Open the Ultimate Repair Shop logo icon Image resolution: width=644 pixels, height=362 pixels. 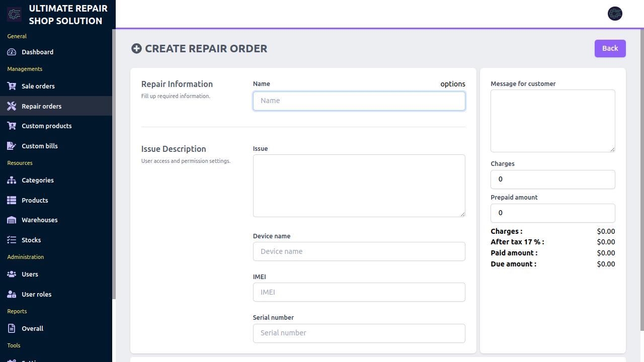tap(14, 14)
